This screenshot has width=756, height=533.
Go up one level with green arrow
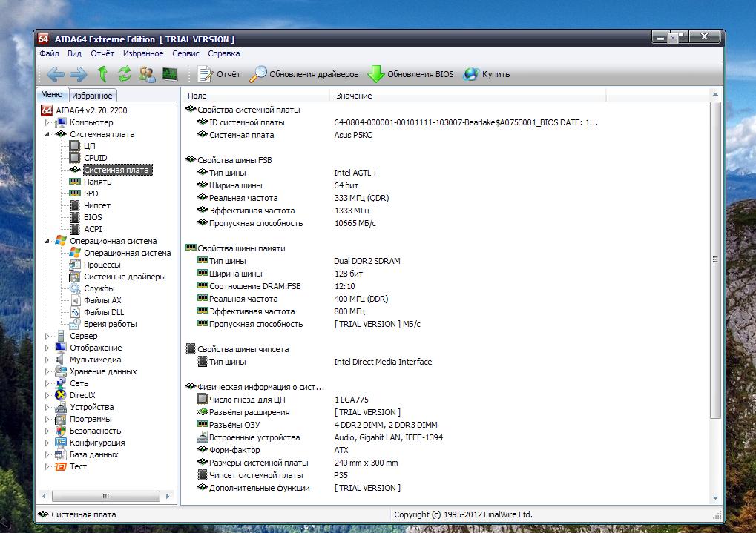pos(102,73)
